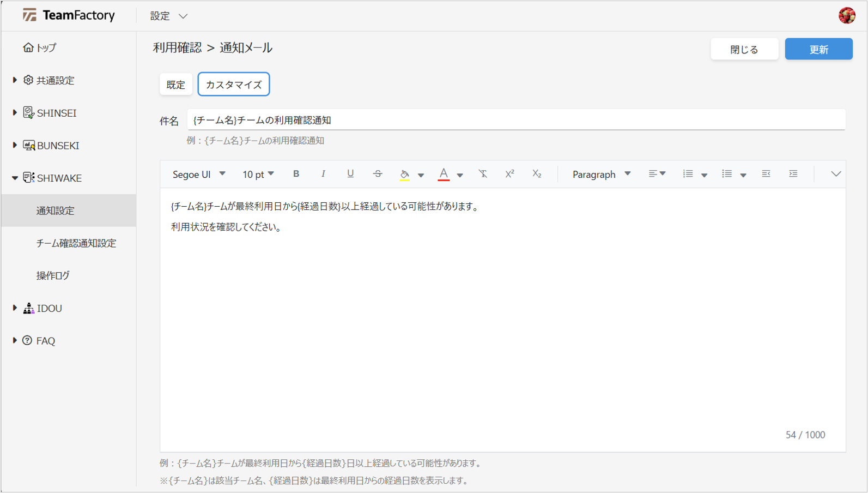Screen dimensions: 868x493
Task: Toggle bold formatting in the editor toolbar
Action: pyautogui.click(x=296, y=174)
